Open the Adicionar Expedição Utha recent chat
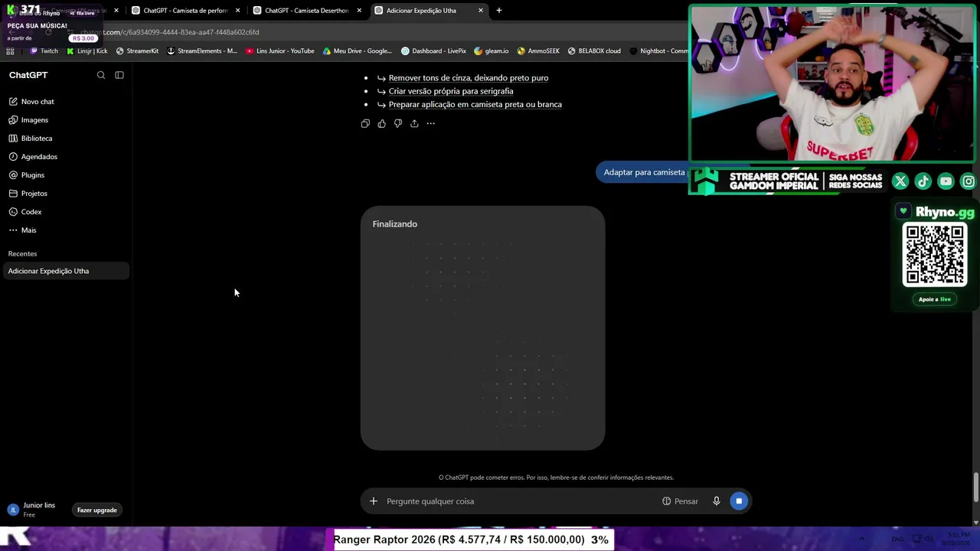The height and width of the screenshot is (551, 980). 67,271
